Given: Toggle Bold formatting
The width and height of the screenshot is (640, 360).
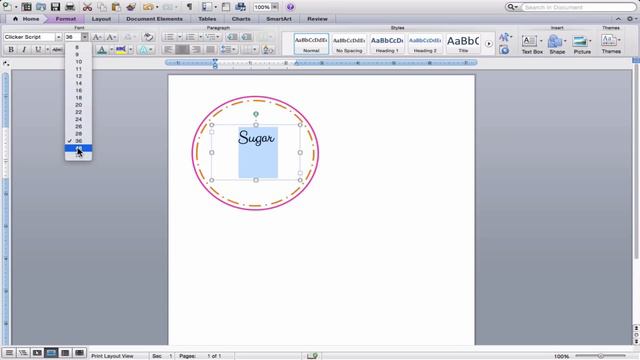Looking at the screenshot, I should (11, 50).
